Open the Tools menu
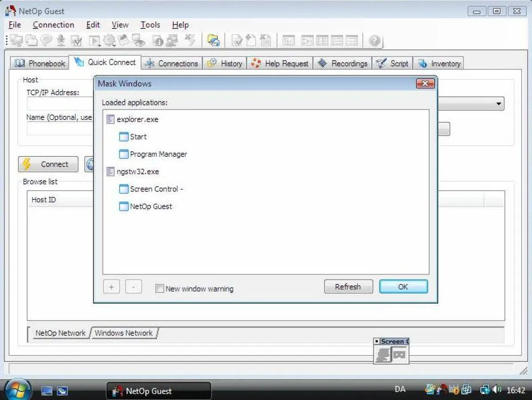Viewport: 532px width, 400px height. 150,25
